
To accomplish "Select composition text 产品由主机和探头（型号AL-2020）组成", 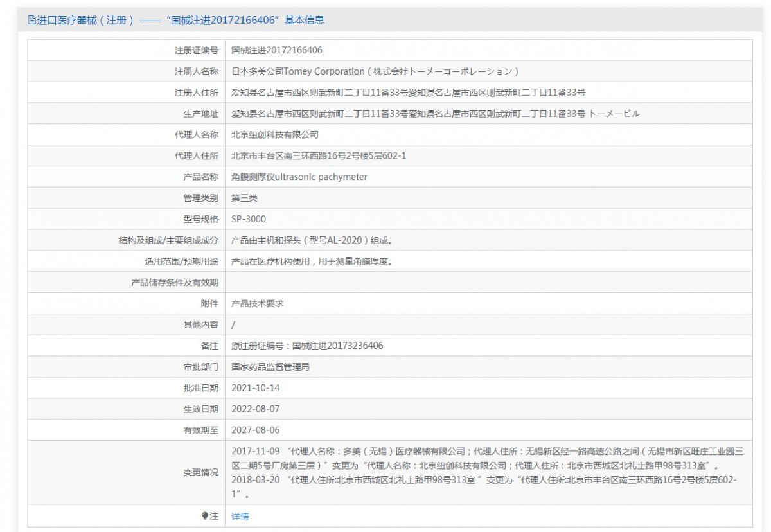I will tap(312, 240).
